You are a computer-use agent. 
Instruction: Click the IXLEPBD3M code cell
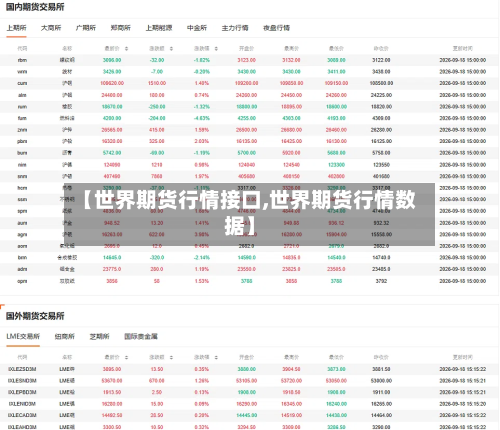coord(22,392)
